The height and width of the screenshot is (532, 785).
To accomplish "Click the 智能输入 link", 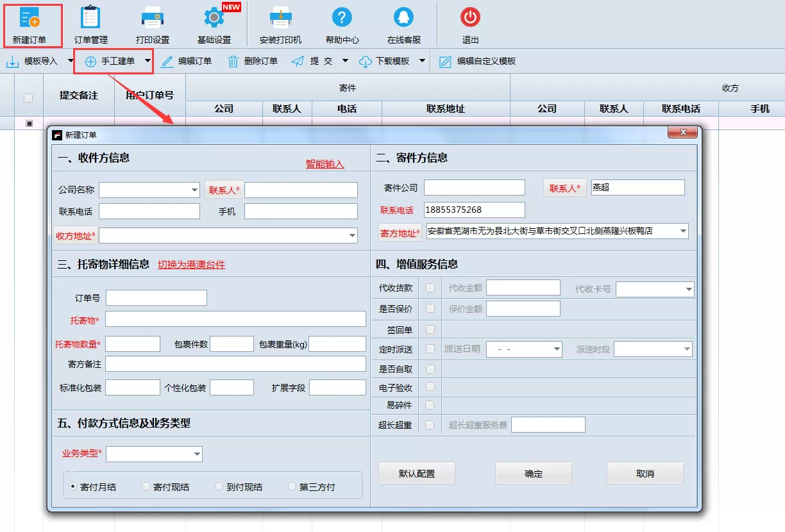I will pyautogui.click(x=325, y=164).
